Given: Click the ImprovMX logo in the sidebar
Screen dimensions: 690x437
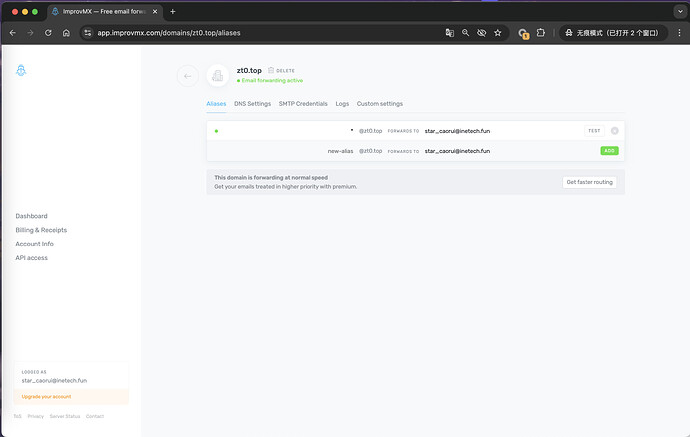Looking at the screenshot, I should coord(21,71).
